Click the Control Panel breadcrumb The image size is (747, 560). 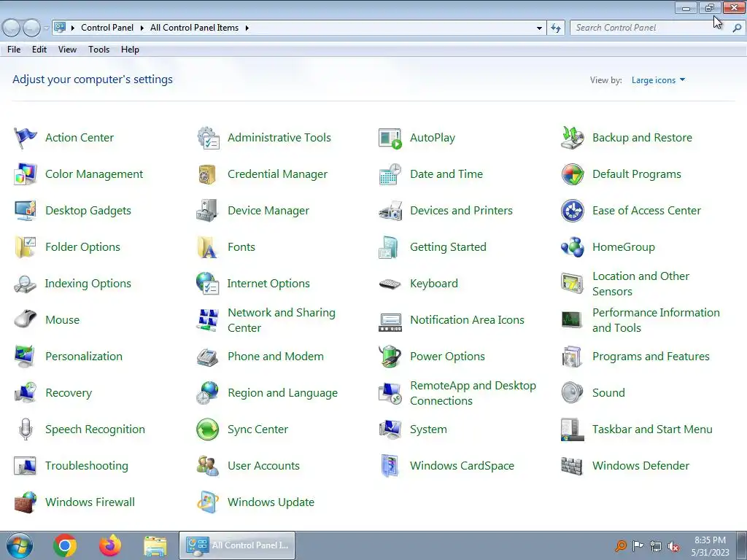[x=107, y=28]
